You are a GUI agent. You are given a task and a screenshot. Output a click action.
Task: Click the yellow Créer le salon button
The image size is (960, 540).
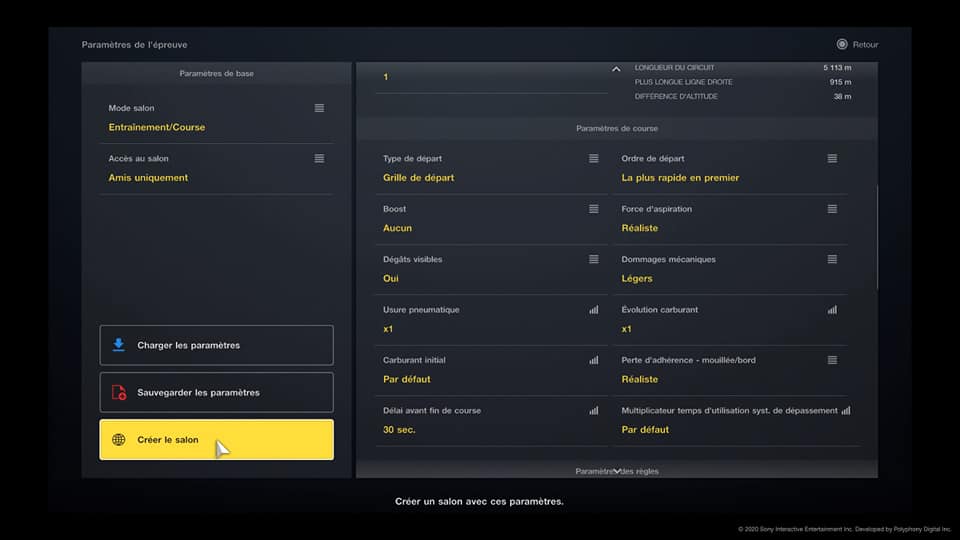(217, 440)
